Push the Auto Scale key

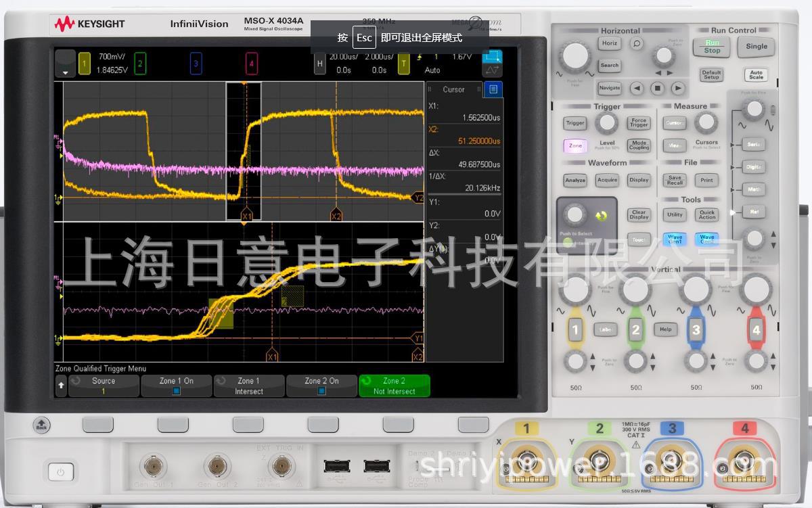(756, 74)
